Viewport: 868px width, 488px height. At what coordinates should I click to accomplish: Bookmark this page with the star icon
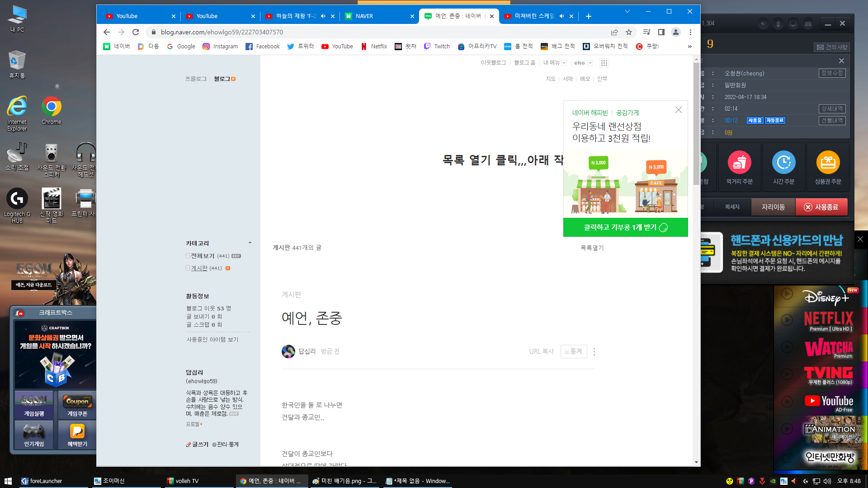[628, 32]
